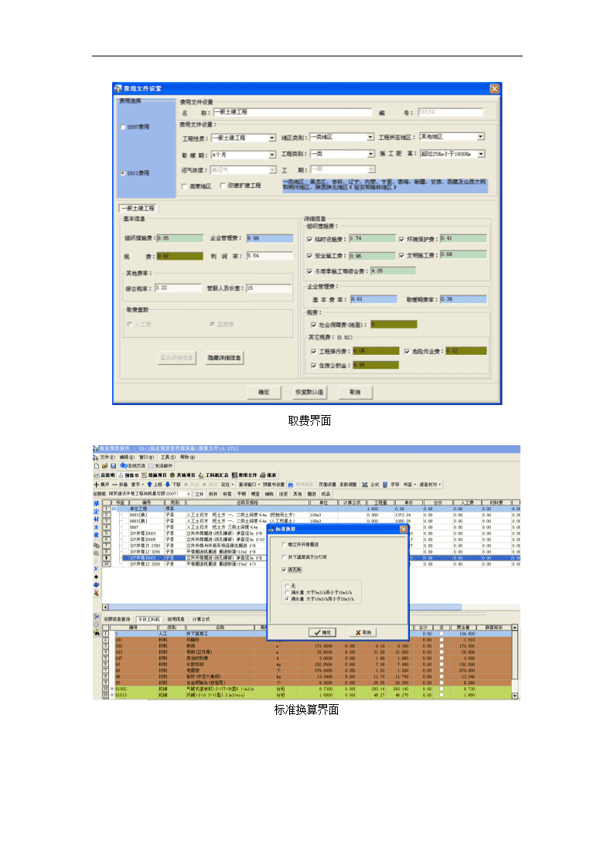
Task: Switch to the 费用文件 view
Action: click(x=244, y=475)
